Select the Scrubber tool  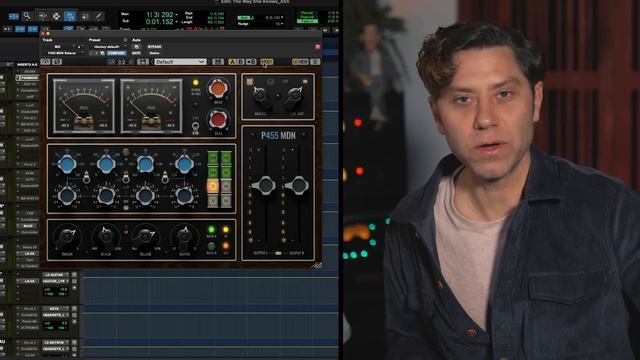pos(85,16)
